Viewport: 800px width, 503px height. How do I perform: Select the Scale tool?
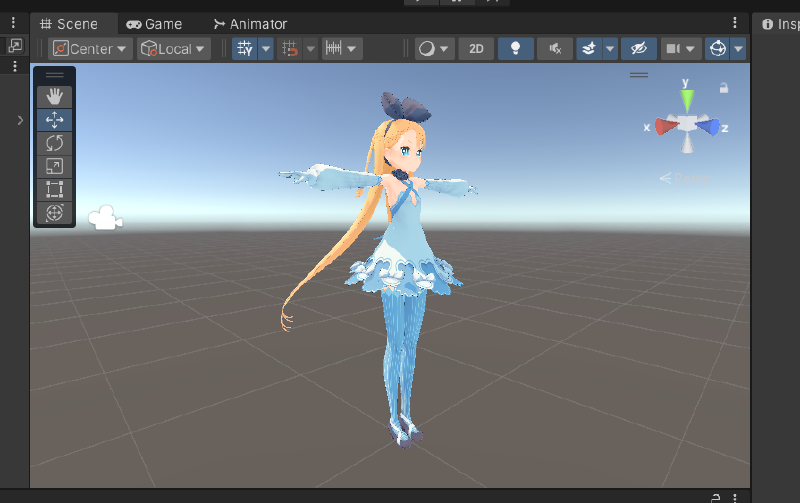(x=54, y=166)
